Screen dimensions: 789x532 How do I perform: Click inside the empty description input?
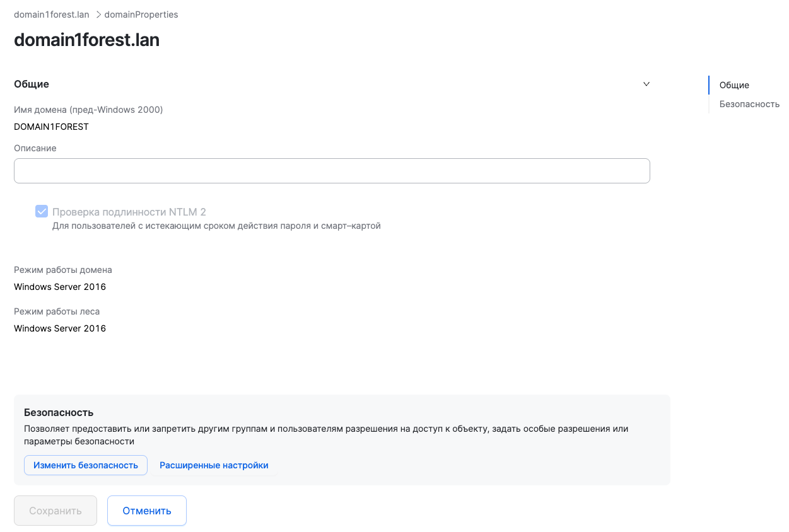(332, 171)
